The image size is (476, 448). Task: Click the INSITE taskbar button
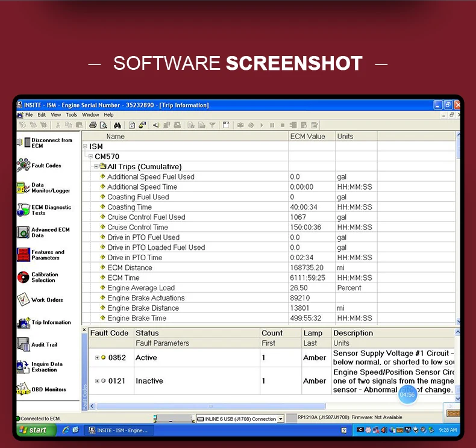pyautogui.click(x=119, y=431)
